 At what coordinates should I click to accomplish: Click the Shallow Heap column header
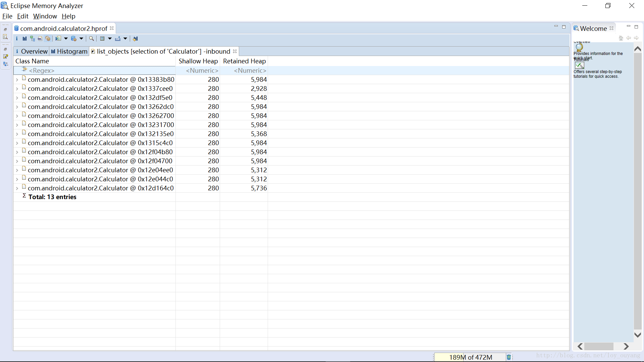coord(198,61)
